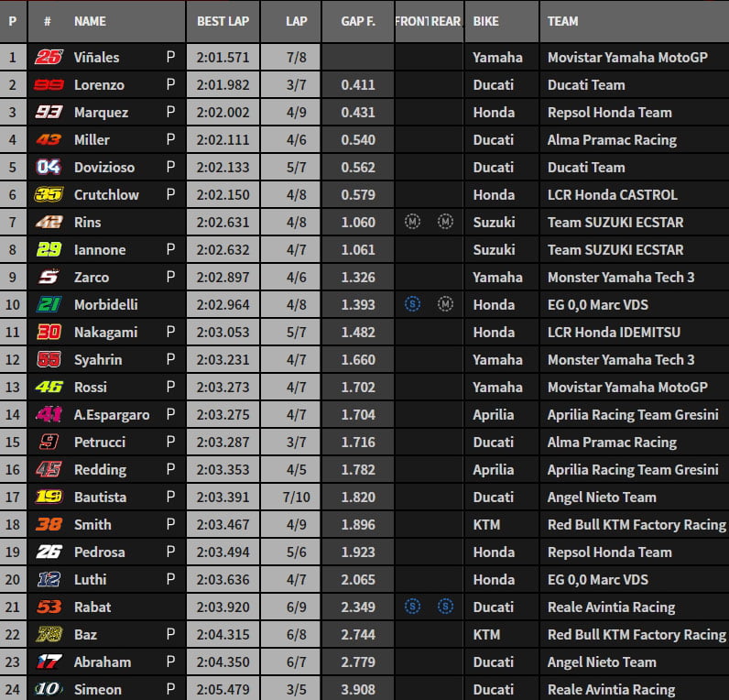This screenshot has height=700, width=729.
Task: Click the TEAM column header
Action: click(562, 21)
